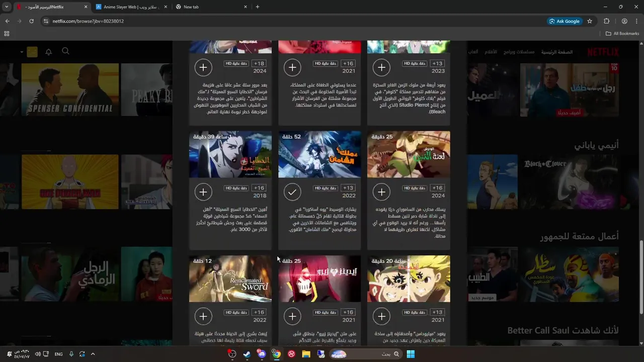Add the 2024 +16 samurai series to list
Screen dimensions: 644x362
pos(381,192)
